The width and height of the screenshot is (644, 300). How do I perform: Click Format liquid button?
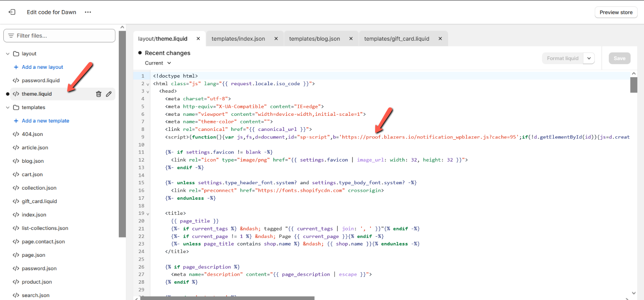coord(563,58)
